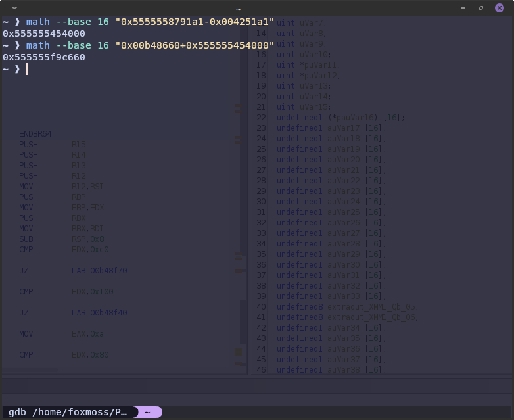Click the ~ title in the title bar
Screen dimensions: 514x420
239,9
